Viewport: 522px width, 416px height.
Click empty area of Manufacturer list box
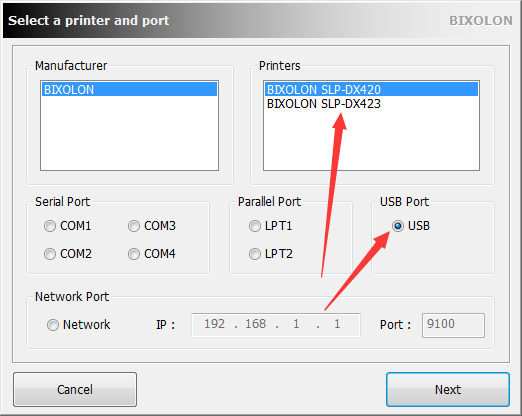pyautogui.click(x=129, y=133)
